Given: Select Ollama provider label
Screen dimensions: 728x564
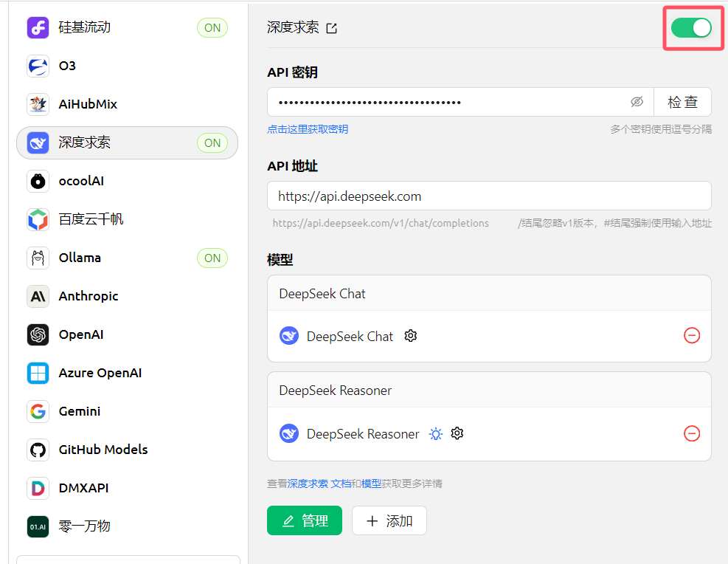Looking at the screenshot, I should point(80,258).
